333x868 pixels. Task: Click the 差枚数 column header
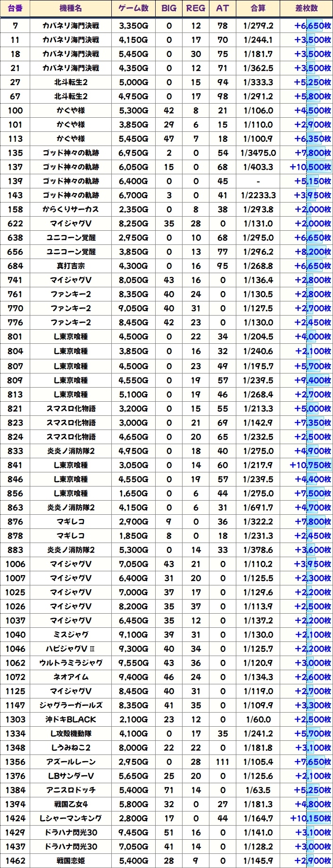pyautogui.click(x=307, y=8)
